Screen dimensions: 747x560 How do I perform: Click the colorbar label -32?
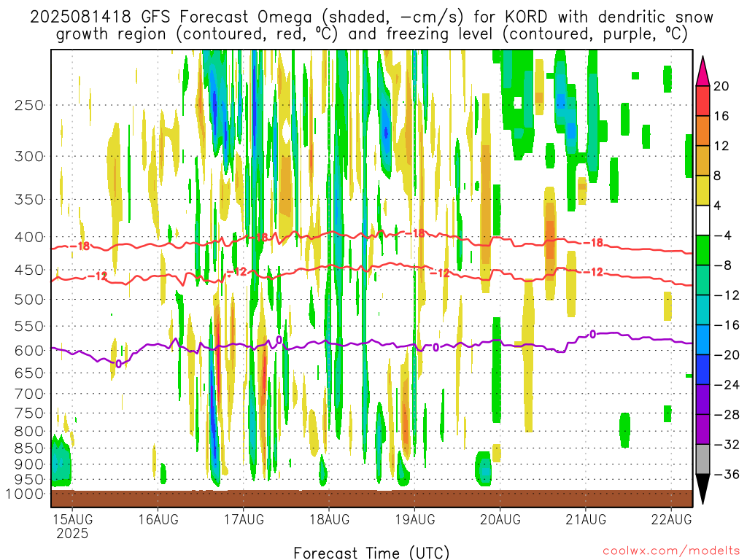[726, 444]
